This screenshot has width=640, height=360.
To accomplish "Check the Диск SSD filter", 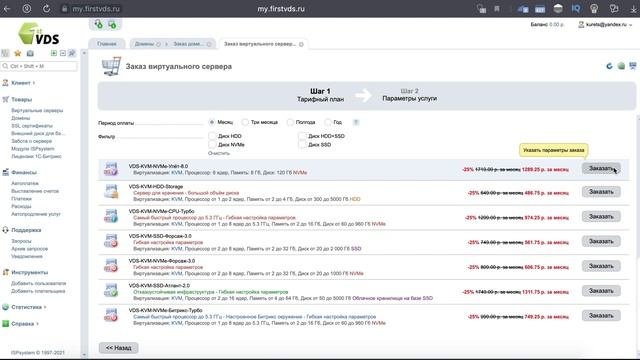I will click(x=302, y=144).
